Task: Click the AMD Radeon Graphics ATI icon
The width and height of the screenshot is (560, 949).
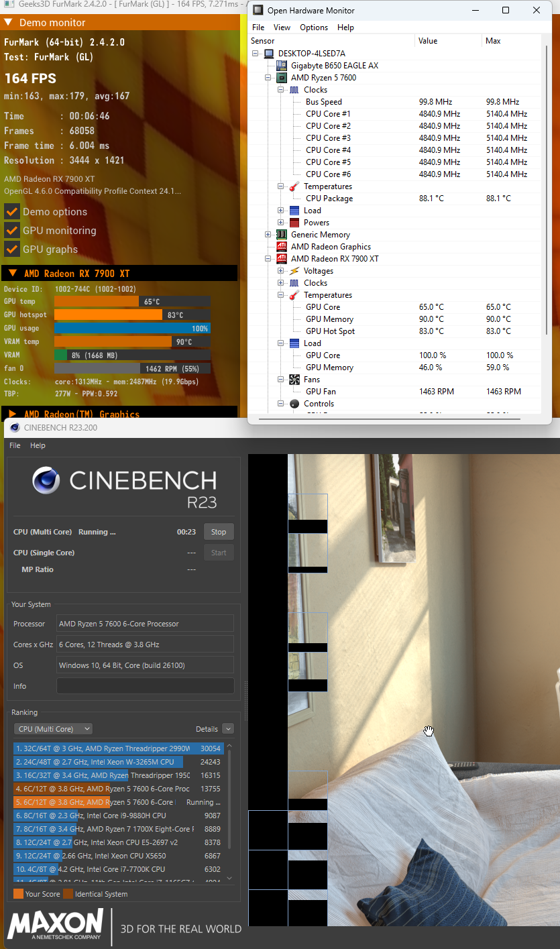Action: pos(282,247)
